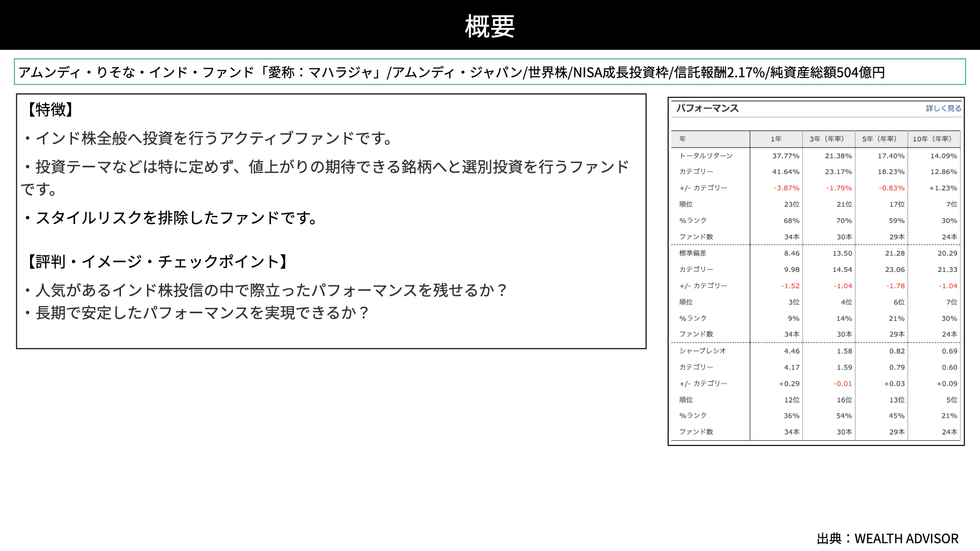Click the 4.46 Sharpe ratio value
The height and width of the screenshot is (551, 980).
click(792, 351)
